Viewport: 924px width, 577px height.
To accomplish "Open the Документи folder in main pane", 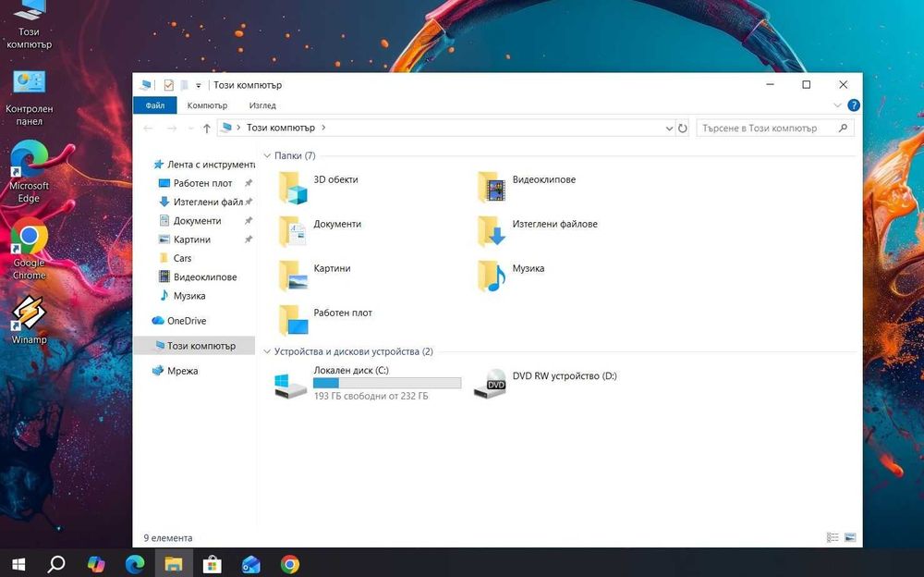I will (x=320, y=232).
